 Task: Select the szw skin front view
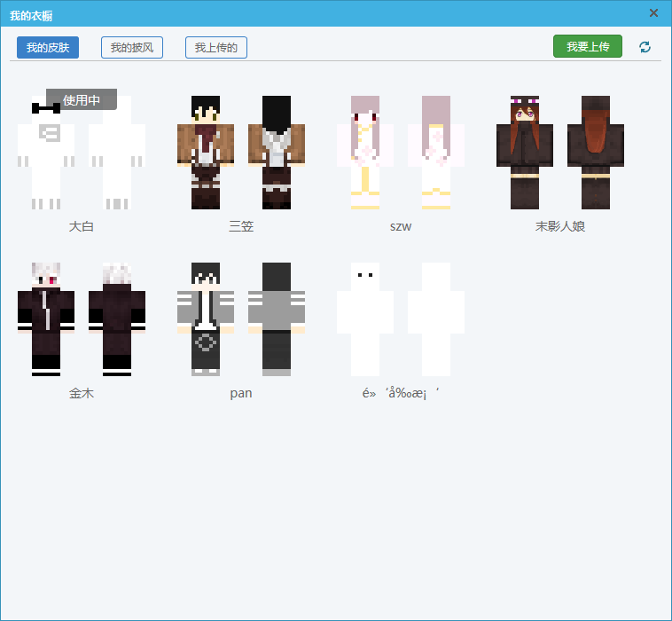click(365, 153)
